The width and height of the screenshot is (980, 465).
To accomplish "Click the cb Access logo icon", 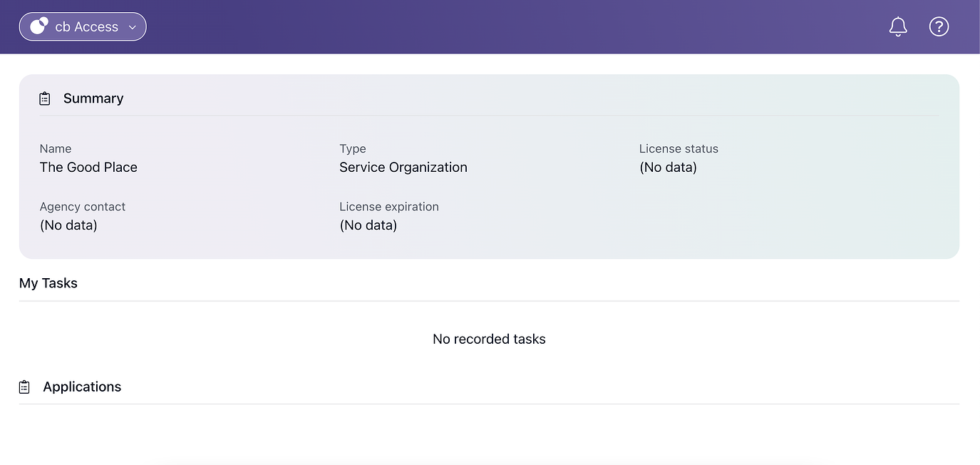I will click(39, 26).
